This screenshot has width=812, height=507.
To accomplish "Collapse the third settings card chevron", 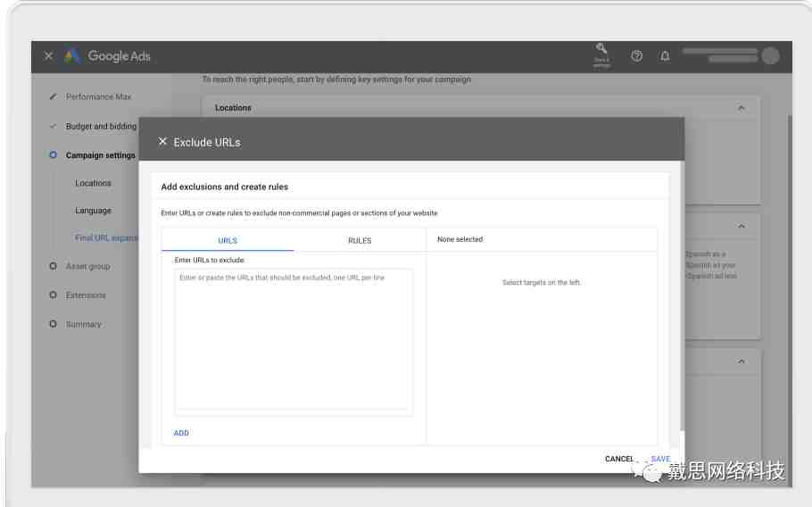I will (x=741, y=362).
